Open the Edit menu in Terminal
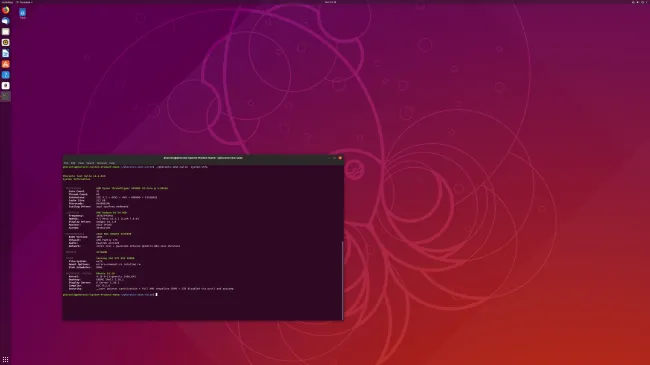The width and height of the screenshot is (650, 365). (73, 163)
